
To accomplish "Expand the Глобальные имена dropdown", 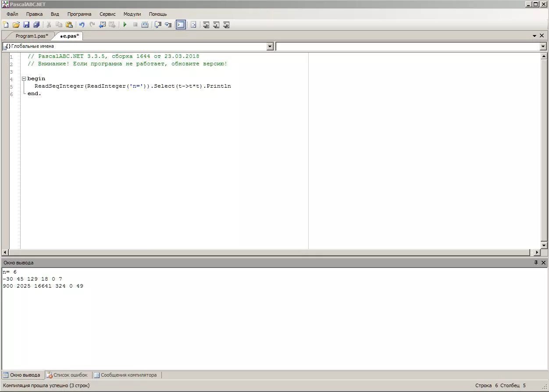I will tap(270, 46).
